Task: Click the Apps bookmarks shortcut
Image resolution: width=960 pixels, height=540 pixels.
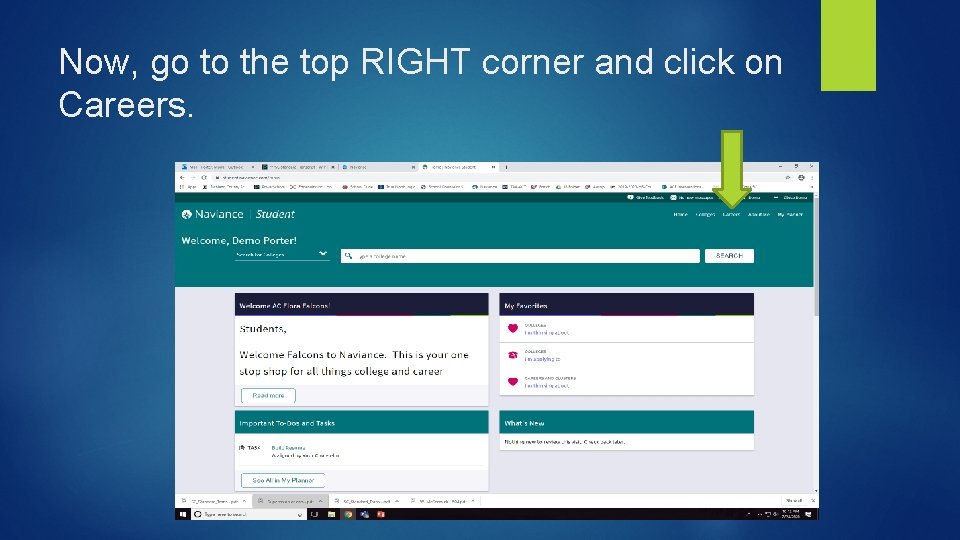Action: point(189,187)
